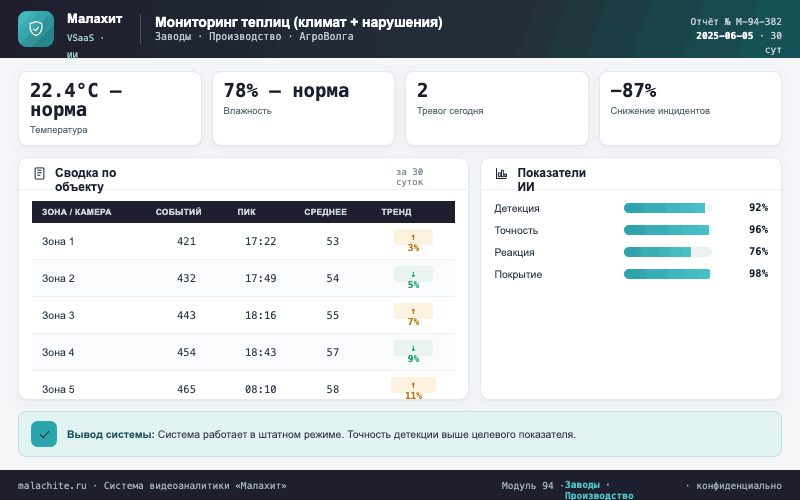
Task: Click the 96% accuracy value
Action: coord(758,230)
